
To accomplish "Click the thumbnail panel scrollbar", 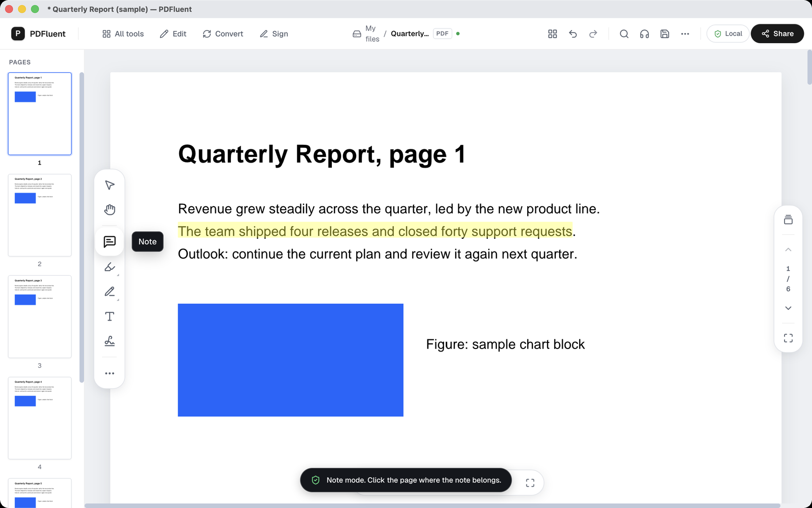I will (81, 228).
